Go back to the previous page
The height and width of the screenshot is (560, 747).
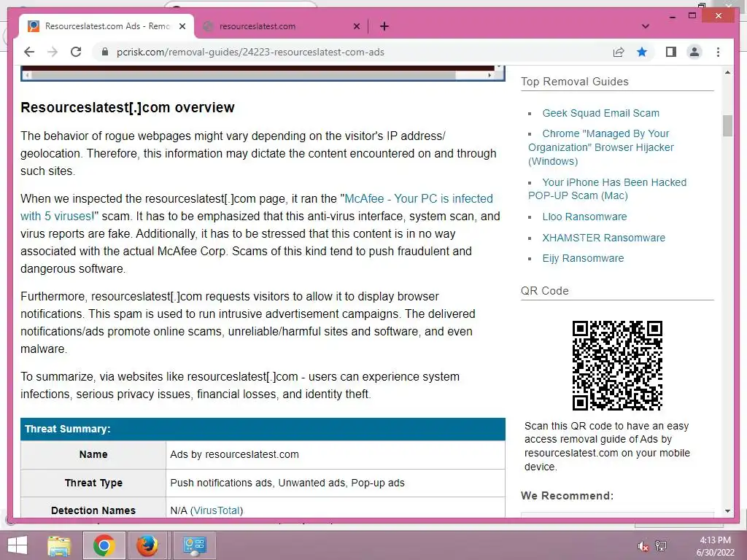29,52
